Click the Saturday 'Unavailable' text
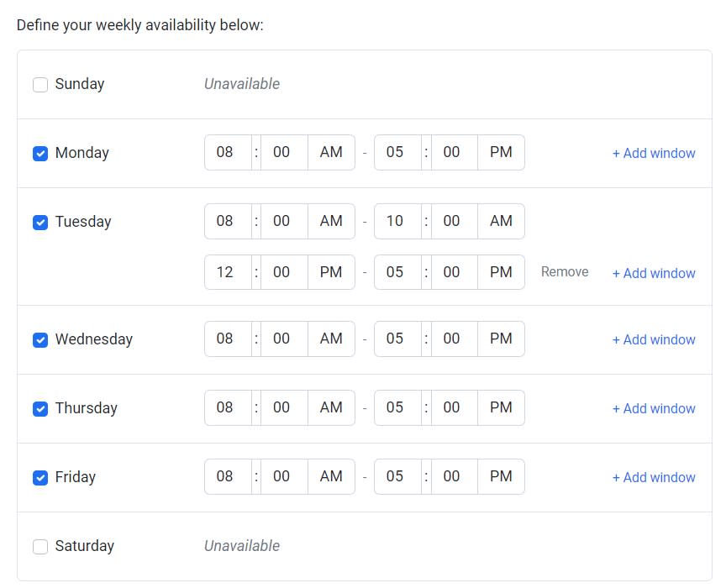 [242, 546]
